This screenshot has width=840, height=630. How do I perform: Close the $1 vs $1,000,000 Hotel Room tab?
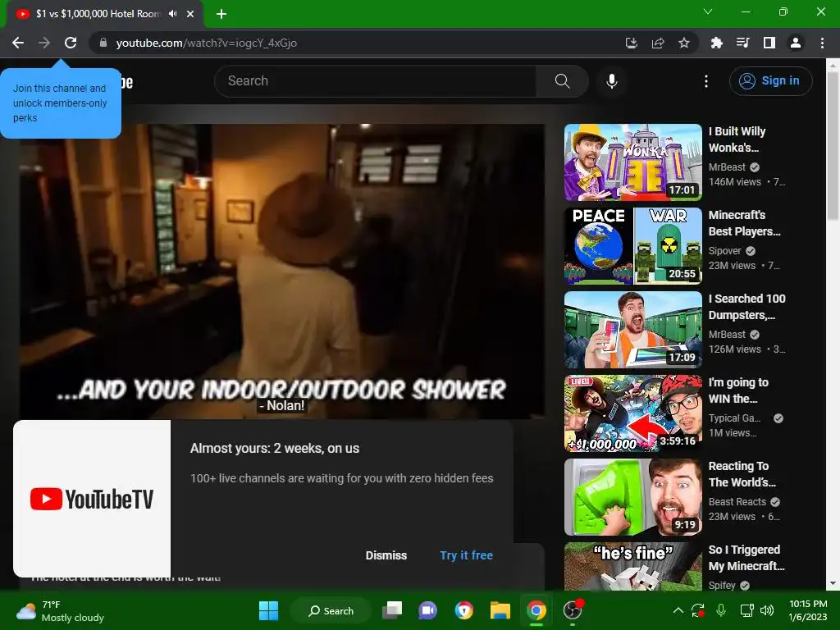click(x=190, y=14)
